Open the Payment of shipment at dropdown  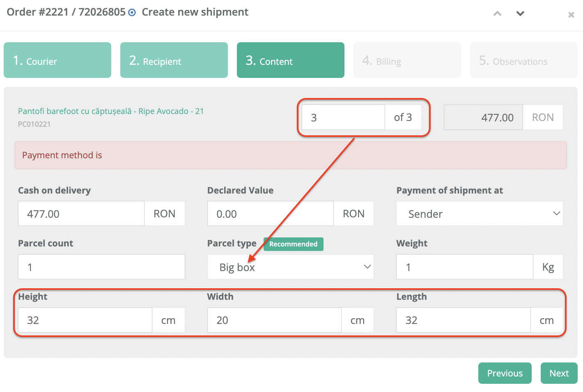480,214
